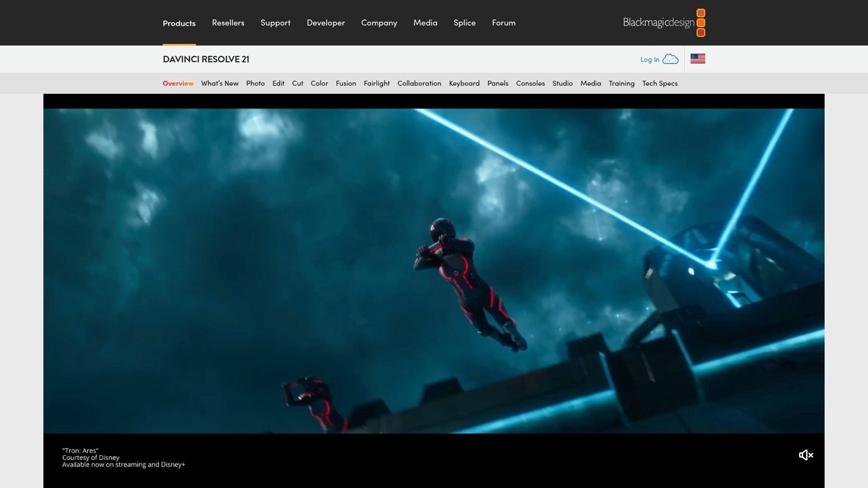Viewport: 868px width, 488px height.
Task: Click the "Tron: Ares" caption text
Action: click(80, 451)
